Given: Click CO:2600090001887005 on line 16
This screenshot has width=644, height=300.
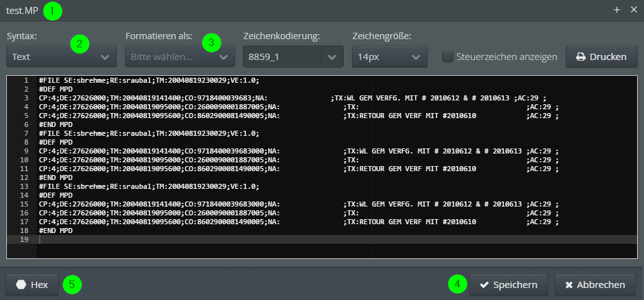Looking at the screenshot, I should click(225, 213).
